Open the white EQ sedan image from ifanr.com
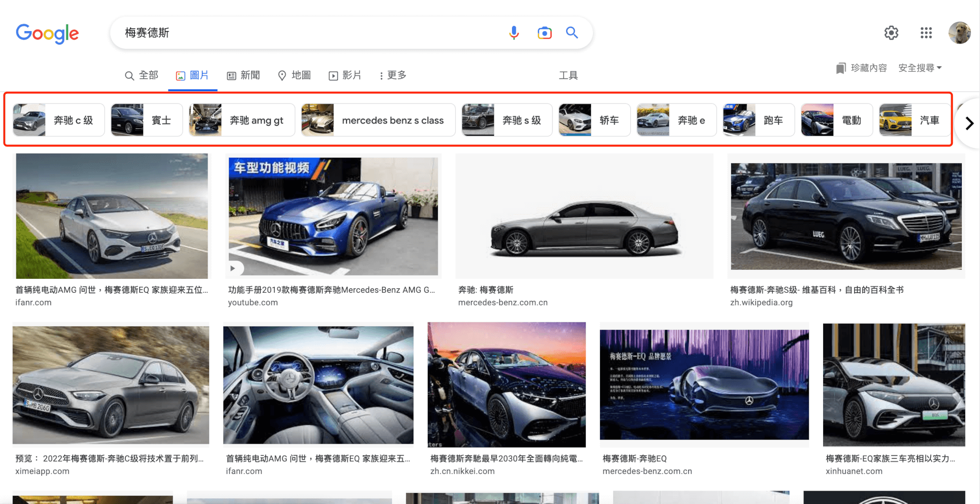The height and width of the screenshot is (504, 980). click(112, 216)
